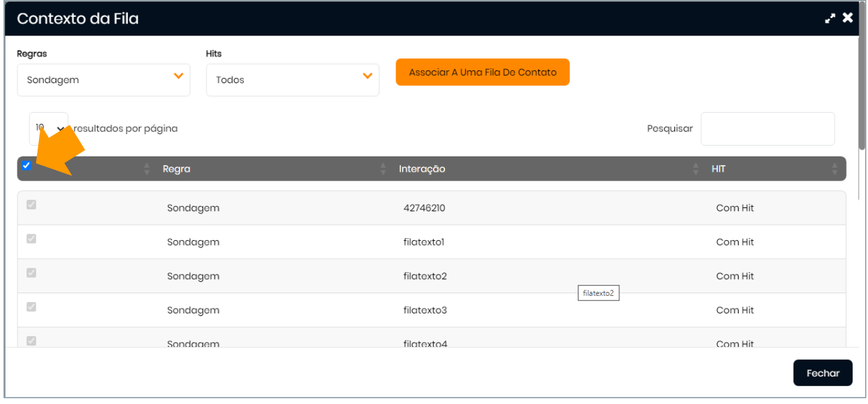Uncheck the checkbox for row 42746210
The image size is (868, 404).
point(32,205)
